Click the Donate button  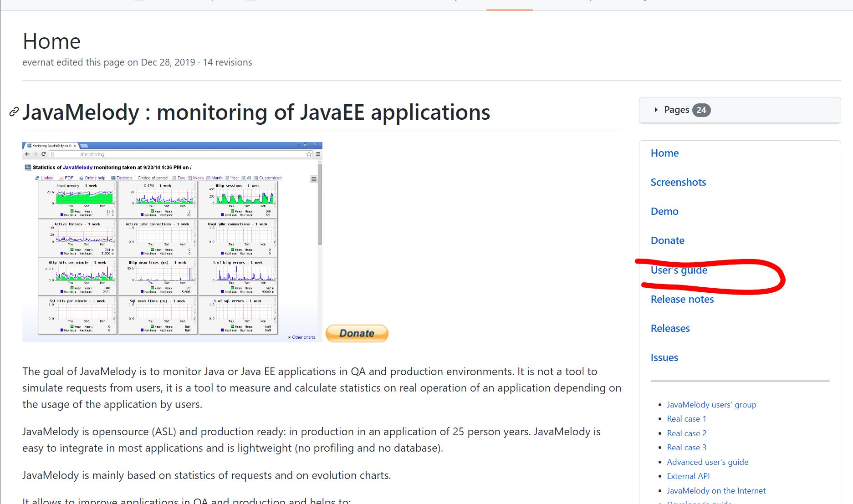click(357, 333)
